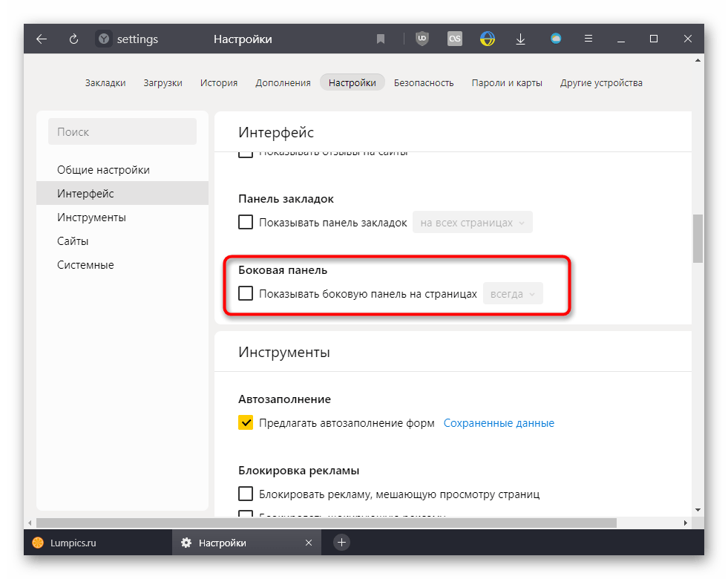Image resolution: width=728 pixels, height=579 pixels.
Task: Click the Блокировка рекламы heading
Action: [298, 471]
